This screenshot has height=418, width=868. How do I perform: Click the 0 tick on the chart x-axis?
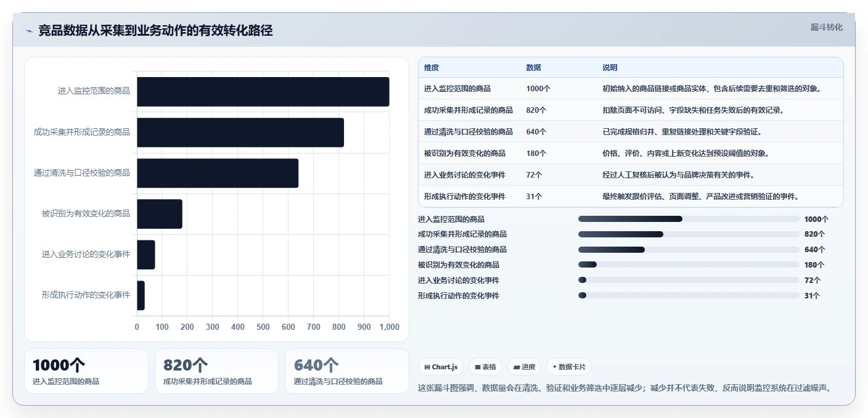coord(137,327)
